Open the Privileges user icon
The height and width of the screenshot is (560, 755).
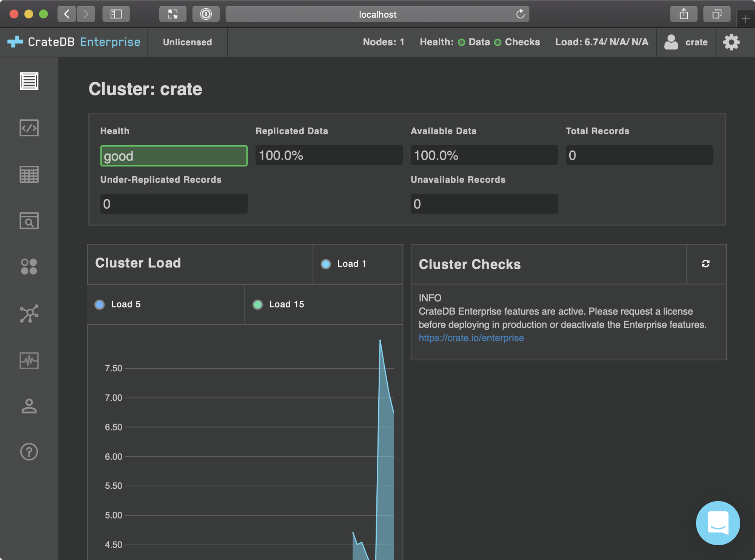(x=29, y=406)
